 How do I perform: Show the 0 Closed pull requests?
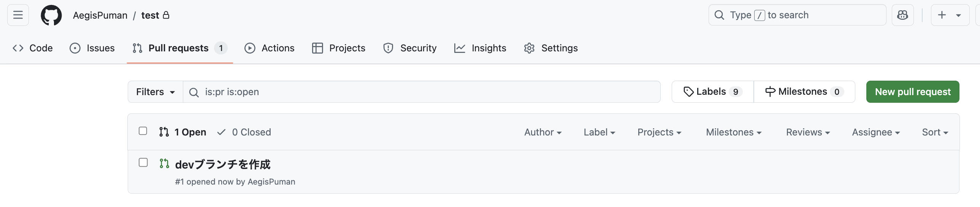point(244,132)
